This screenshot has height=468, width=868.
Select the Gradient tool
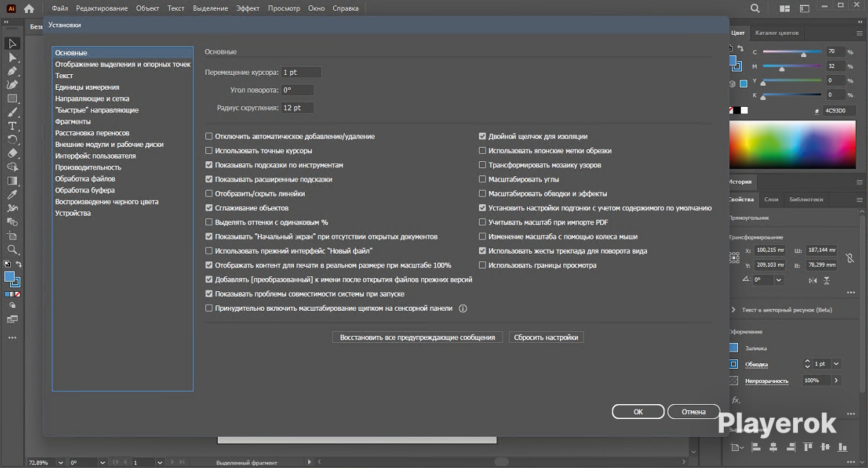[12, 181]
